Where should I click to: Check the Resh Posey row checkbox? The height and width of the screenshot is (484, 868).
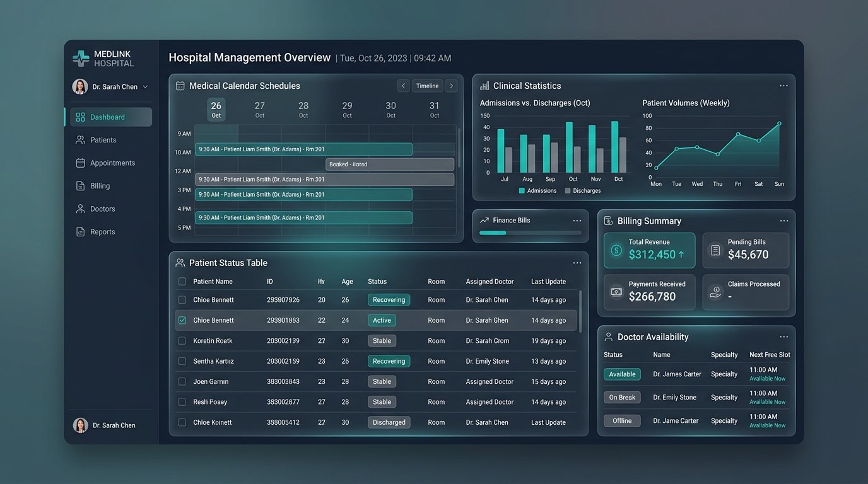point(182,402)
